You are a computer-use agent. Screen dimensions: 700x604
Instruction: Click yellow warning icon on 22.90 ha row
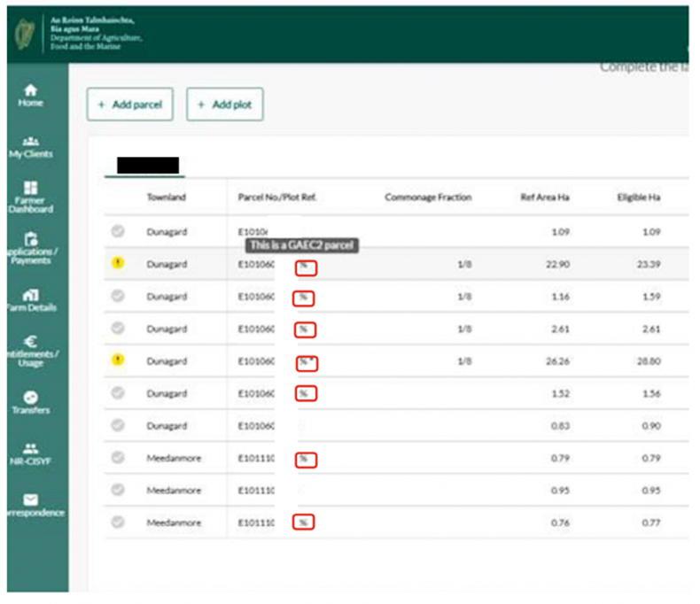click(x=118, y=264)
